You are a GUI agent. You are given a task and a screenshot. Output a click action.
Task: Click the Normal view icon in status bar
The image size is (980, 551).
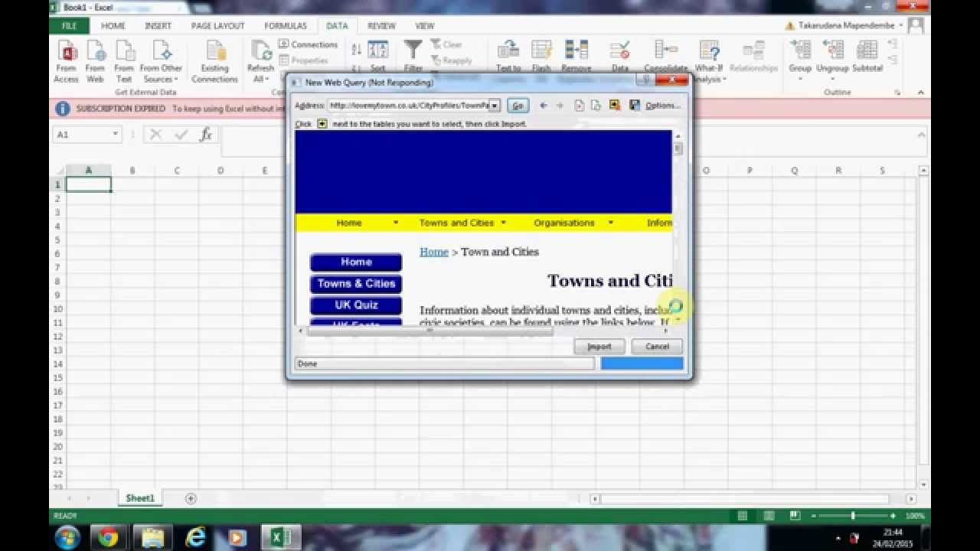click(x=742, y=516)
